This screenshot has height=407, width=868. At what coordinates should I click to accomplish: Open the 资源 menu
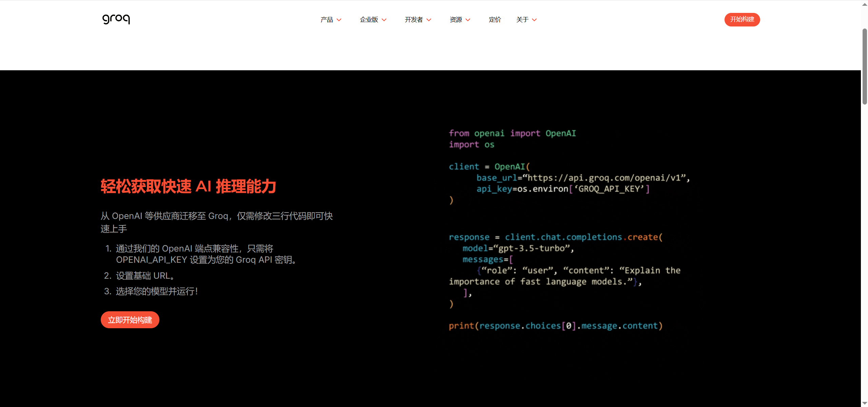click(456, 20)
